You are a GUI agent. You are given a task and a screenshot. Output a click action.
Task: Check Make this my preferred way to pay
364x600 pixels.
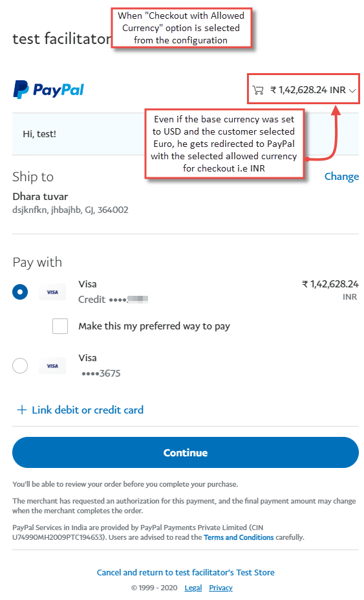point(60,326)
